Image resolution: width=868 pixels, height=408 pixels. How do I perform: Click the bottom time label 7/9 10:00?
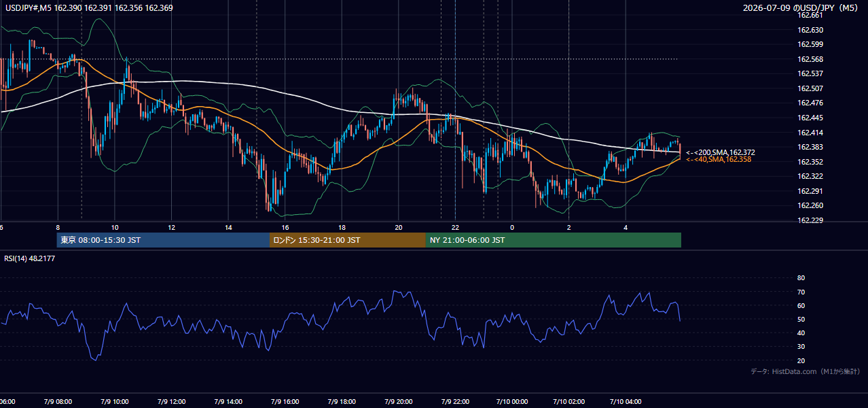click(115, 402)
